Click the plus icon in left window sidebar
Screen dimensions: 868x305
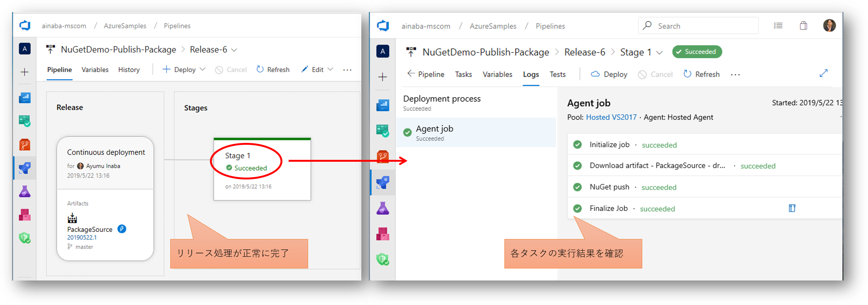tap(25, 72)
